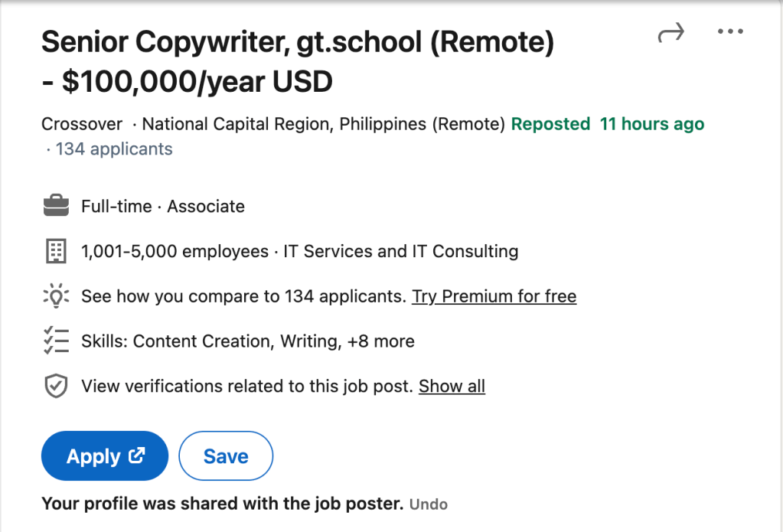783x532 pixels.
Task: Click the lightbulb insights icon
Action: (x=56, y=296)
